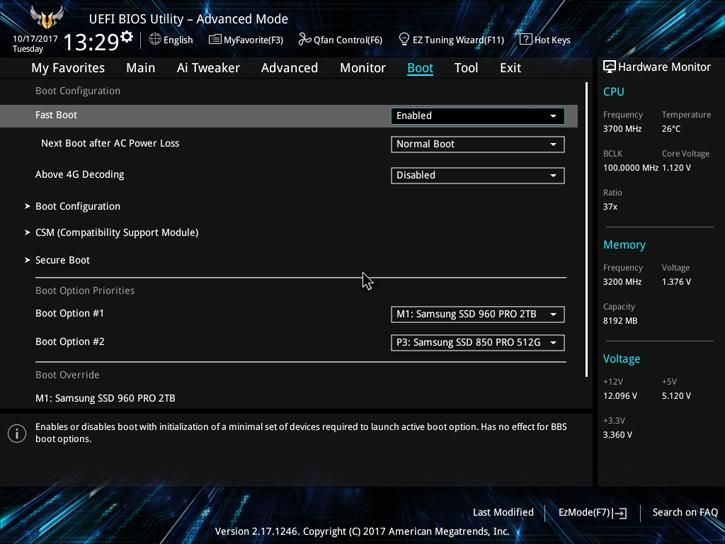The width and height of the screenshot is (725, 544).
Task: Click the info icon beside the help text
Action: click(17, 434)
